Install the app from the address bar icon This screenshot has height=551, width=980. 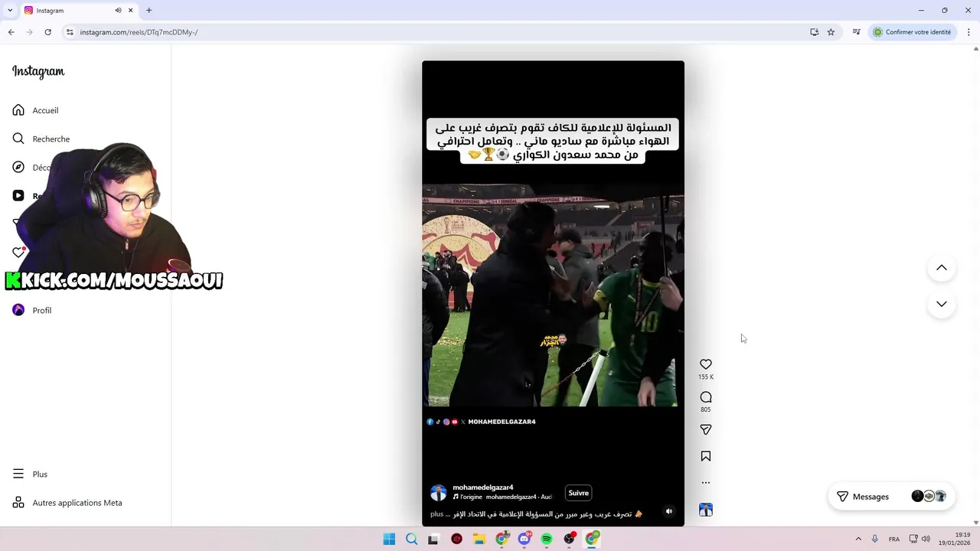click(x=815, y=32)
